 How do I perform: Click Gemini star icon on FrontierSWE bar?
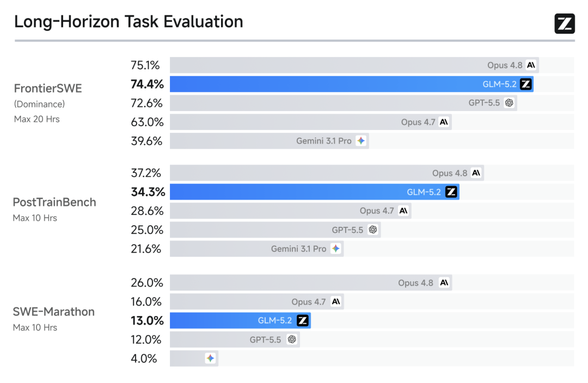pos(361,141)
